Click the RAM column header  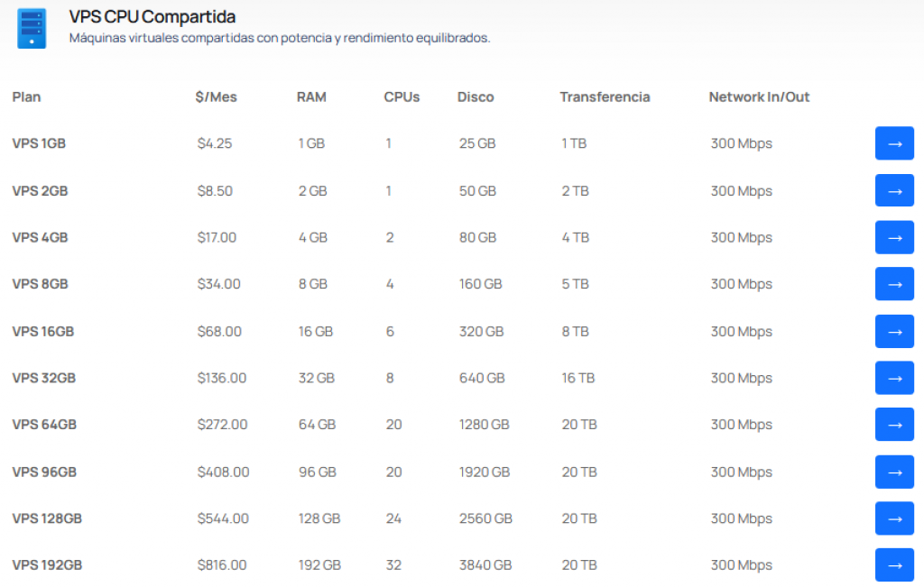311,97
